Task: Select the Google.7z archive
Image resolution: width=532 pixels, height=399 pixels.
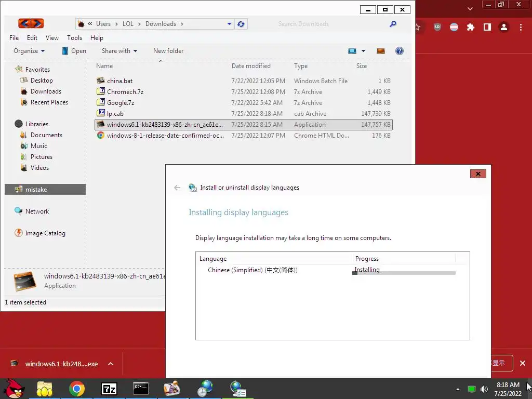Action: click(x=244, y=102)
